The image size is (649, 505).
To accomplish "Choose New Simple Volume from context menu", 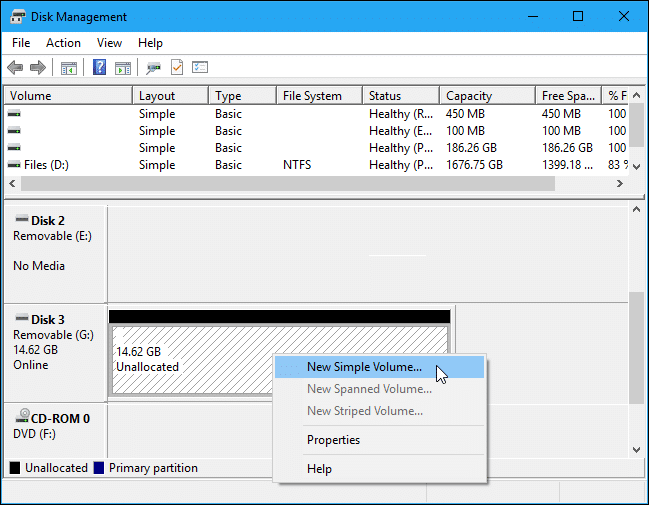I will [364, 367].
